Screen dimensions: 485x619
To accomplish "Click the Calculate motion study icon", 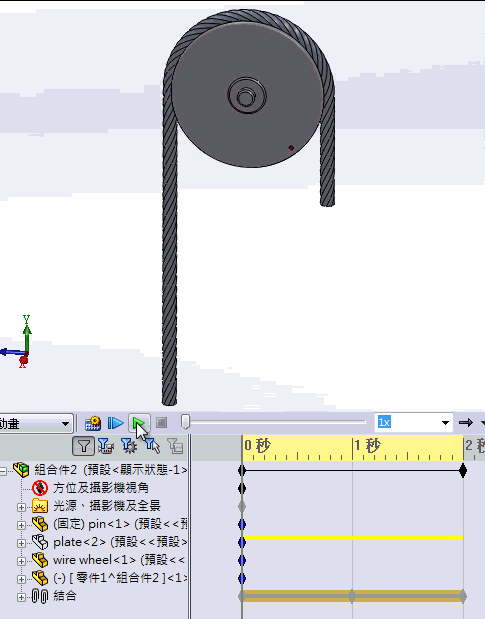I will point(93,423).
